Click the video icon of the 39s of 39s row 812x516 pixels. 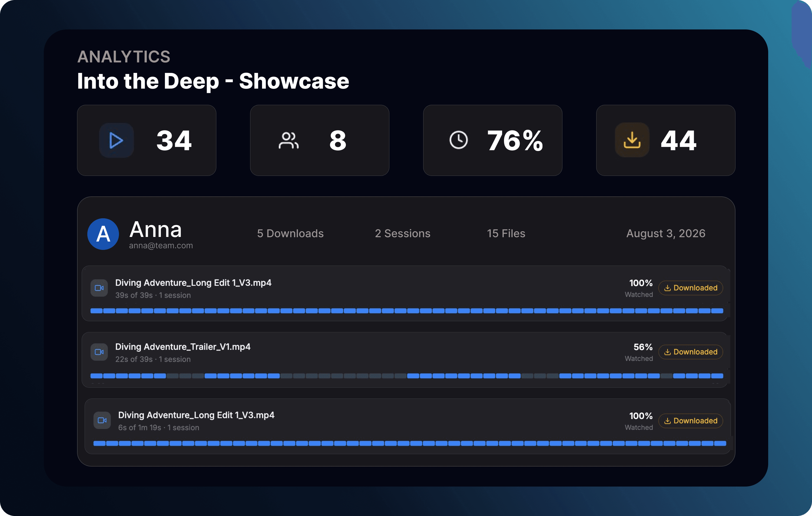99,288
